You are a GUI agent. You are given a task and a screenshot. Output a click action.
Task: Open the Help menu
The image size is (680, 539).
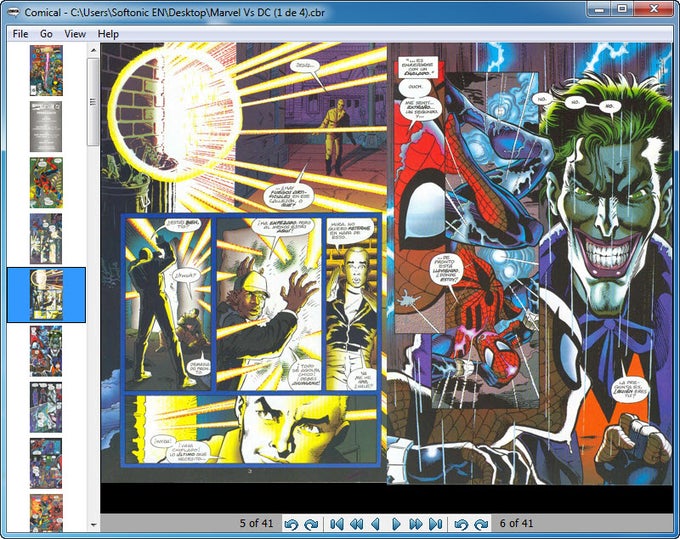(108, 34)
